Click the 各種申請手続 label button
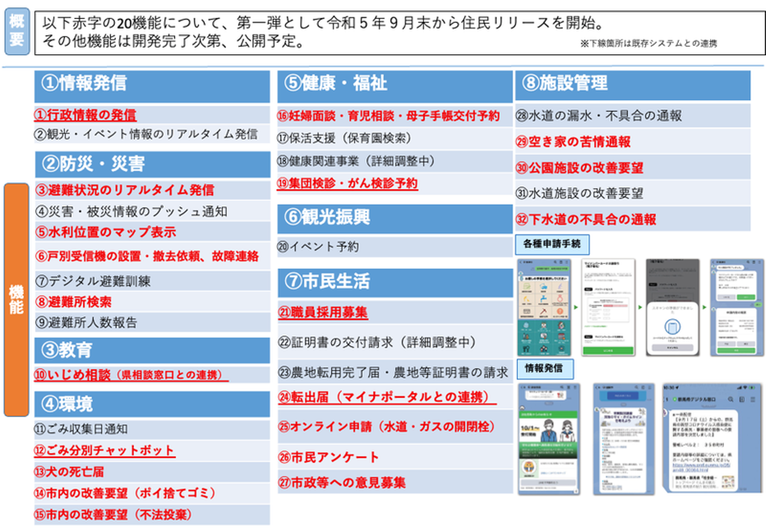This screenshot has height=532, width=766. pos(552,244)
